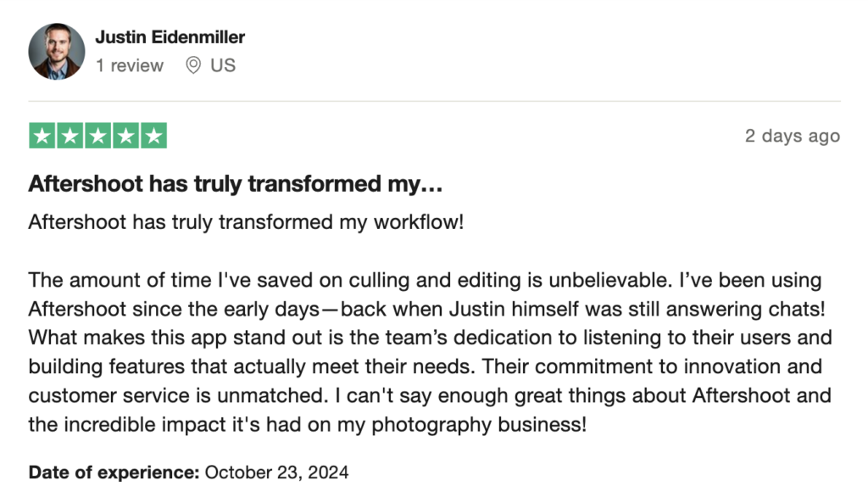
Task: Click the "1 review" count
Action: [130, 65]
